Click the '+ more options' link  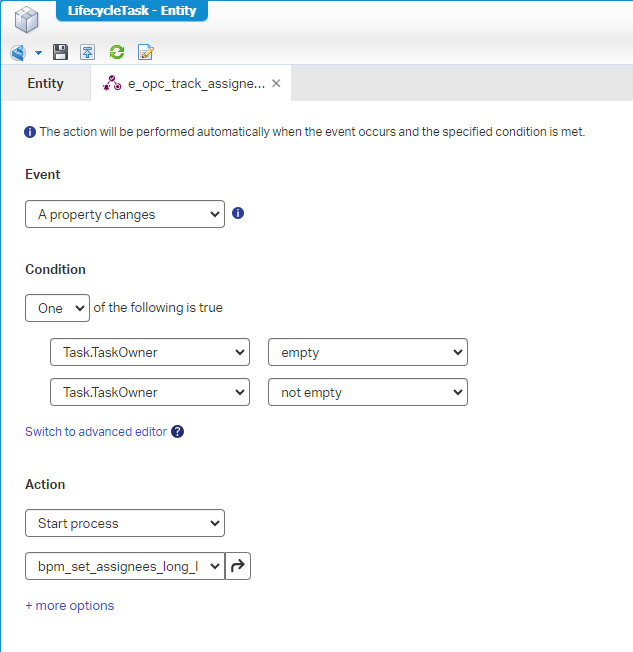70,606
